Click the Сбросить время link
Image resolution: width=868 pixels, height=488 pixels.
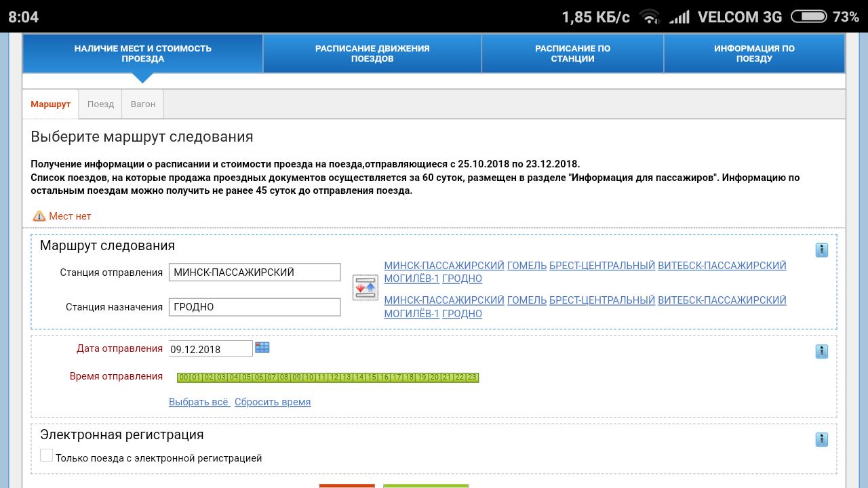click(x=273, y=402)
